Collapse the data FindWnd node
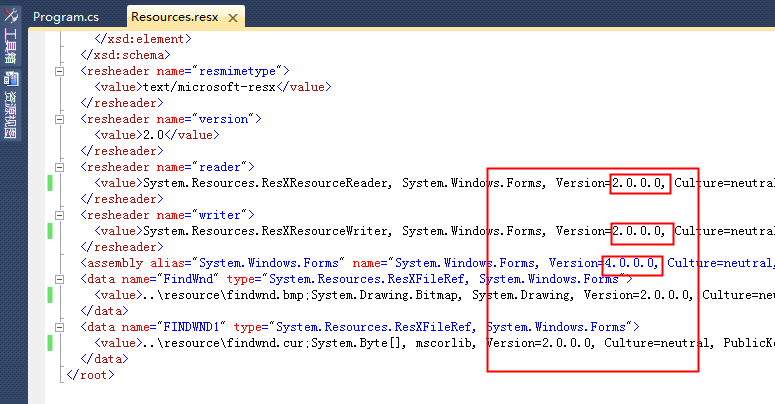 pyautogui.click(x=59, y=279)
